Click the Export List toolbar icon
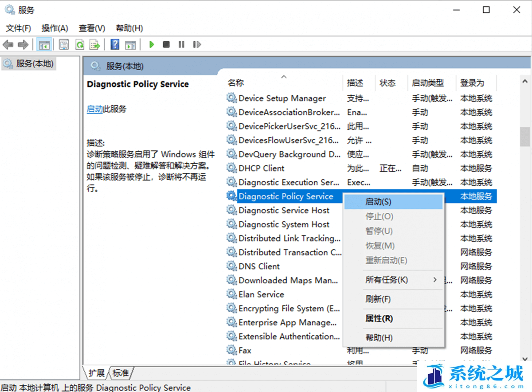Screen dimensions: 532x392 point(94,44)
